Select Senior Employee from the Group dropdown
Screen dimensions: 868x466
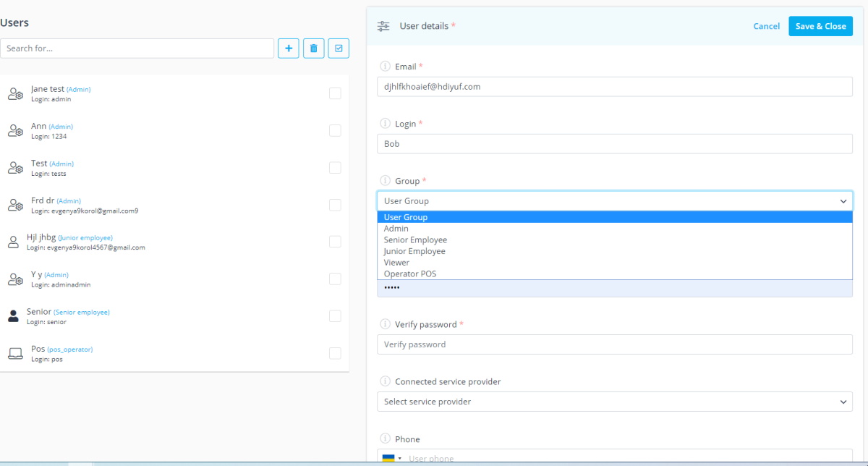pyautogui.click(x=416, y=240)
